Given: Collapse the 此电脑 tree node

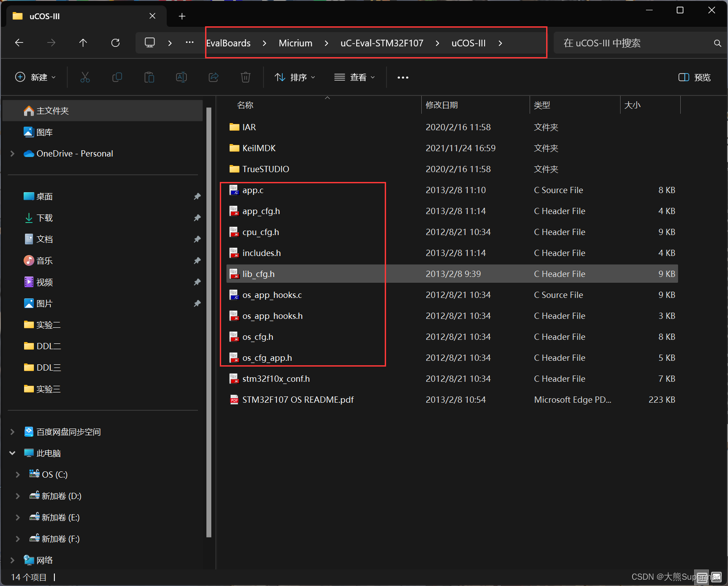Looking at the screenshot, I should pos(12,453).
